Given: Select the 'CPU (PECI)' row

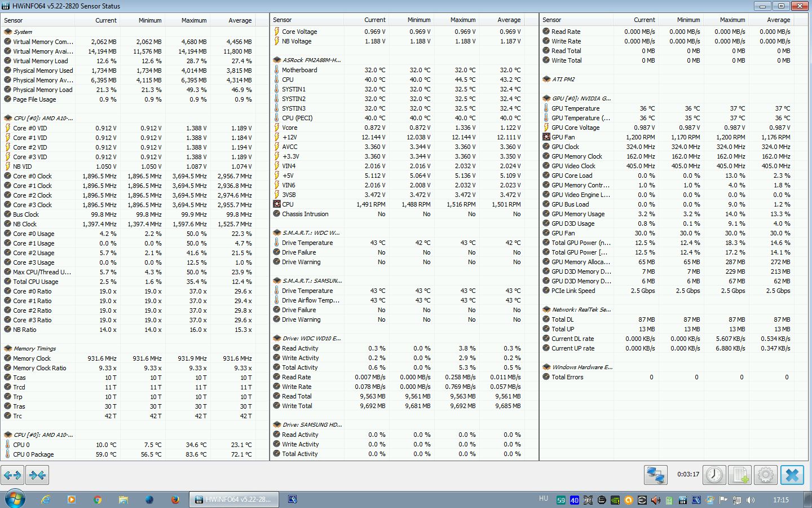Looking at the screenshot, I should point(404,118).
